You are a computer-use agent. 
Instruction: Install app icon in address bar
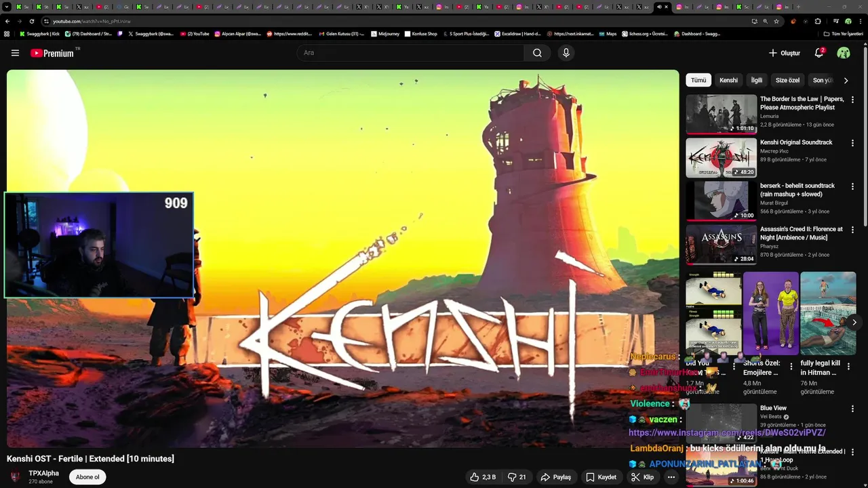tap(754, 21)
